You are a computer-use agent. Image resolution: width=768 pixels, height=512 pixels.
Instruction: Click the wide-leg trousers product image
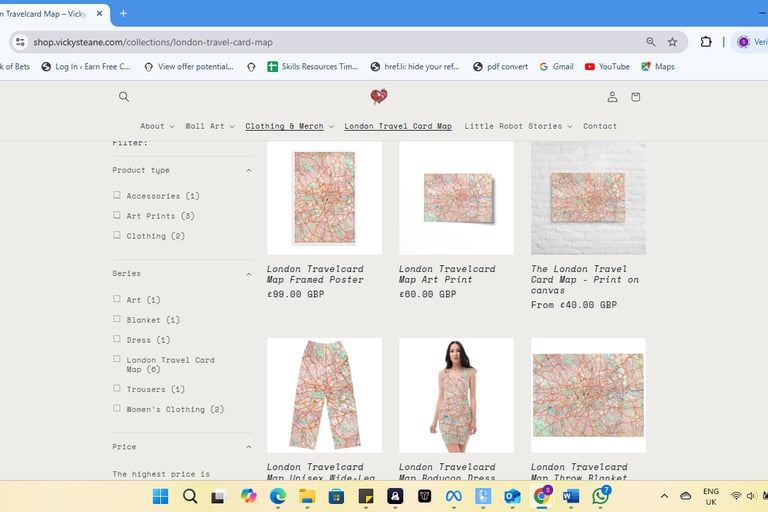[x=324, y=395]
